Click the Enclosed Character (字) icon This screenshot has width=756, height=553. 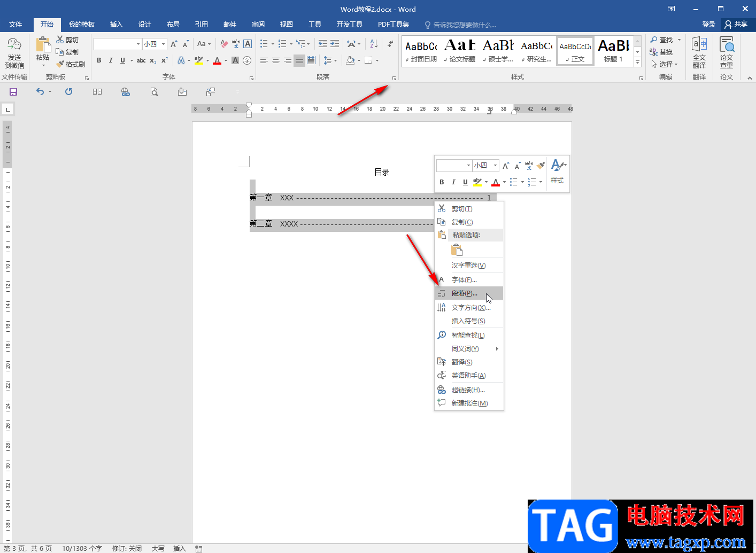tap(247, 60)
